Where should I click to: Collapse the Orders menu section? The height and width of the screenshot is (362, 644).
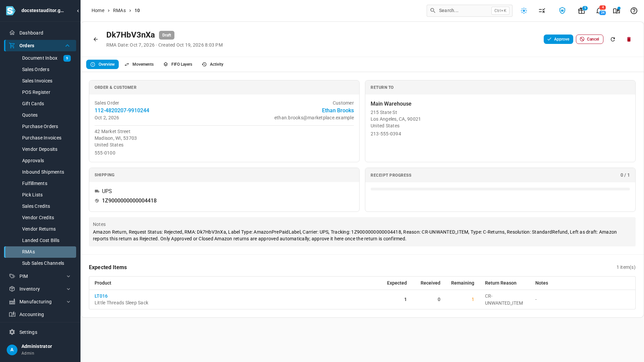67,46
